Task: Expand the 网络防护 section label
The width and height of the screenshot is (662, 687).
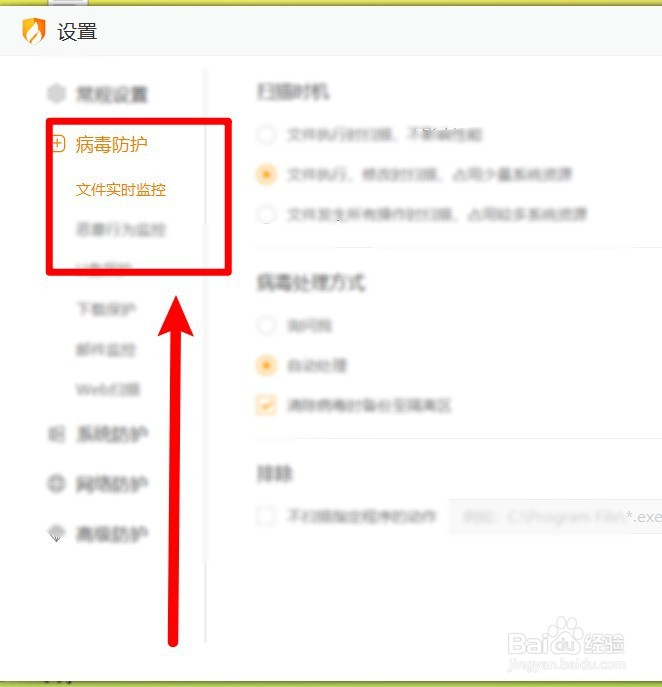Action: tap(113, 484)
